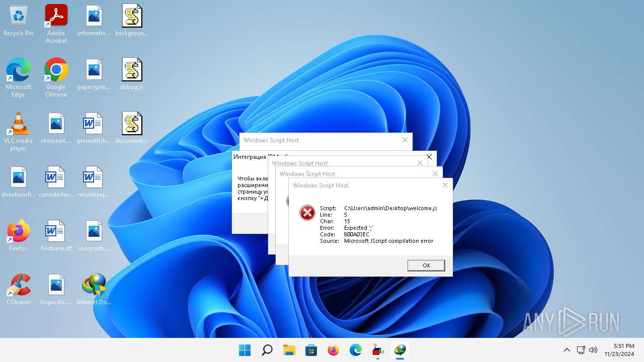Close the third Windows Script Host dialog
This screenshot has height=362, width=644.
pos(420,163)
